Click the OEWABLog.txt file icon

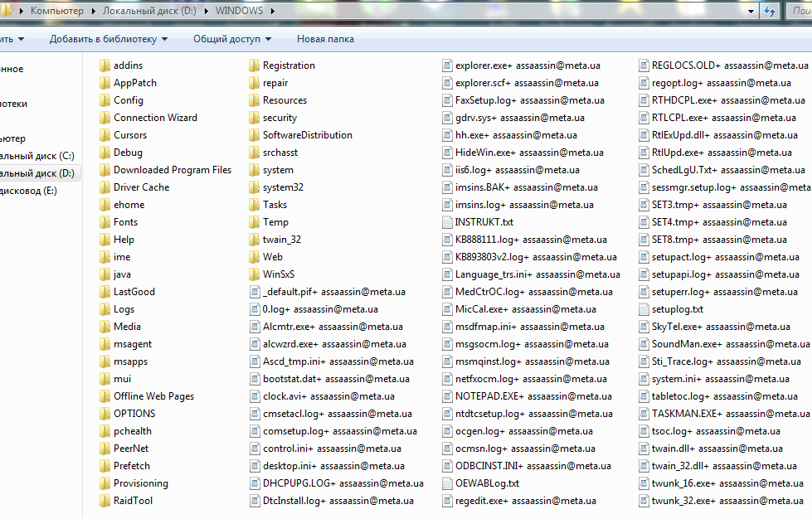[447, 484]
